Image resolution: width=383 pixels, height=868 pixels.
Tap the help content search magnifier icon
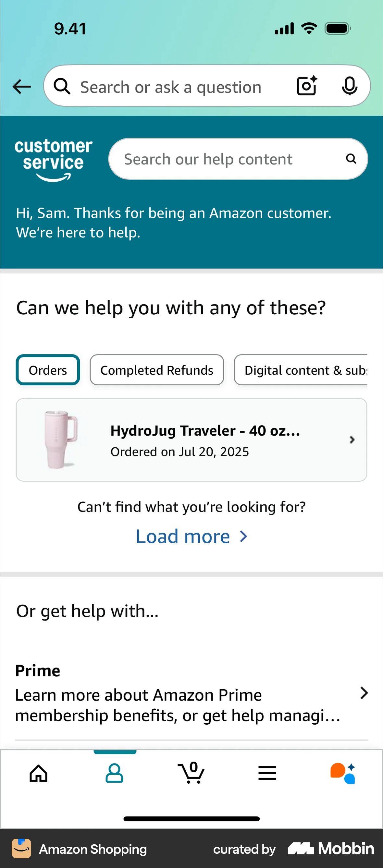point(351,158)
